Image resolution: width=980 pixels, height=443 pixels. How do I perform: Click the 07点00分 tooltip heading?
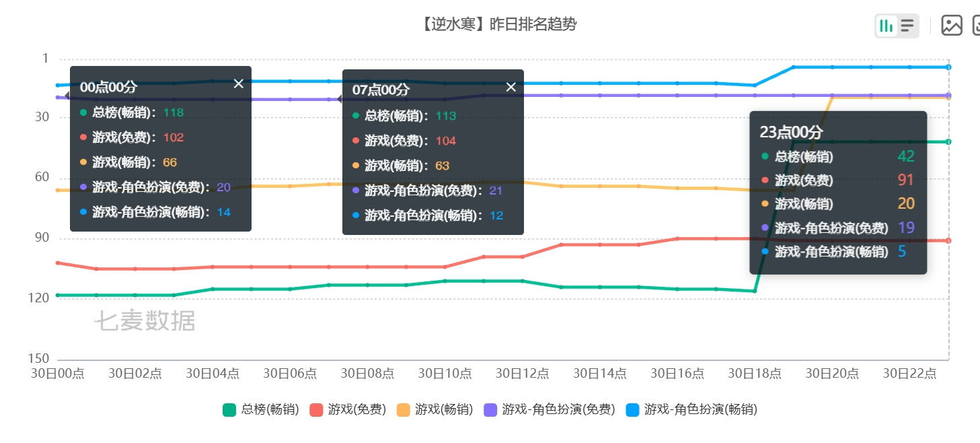click(x=381, y=90)
